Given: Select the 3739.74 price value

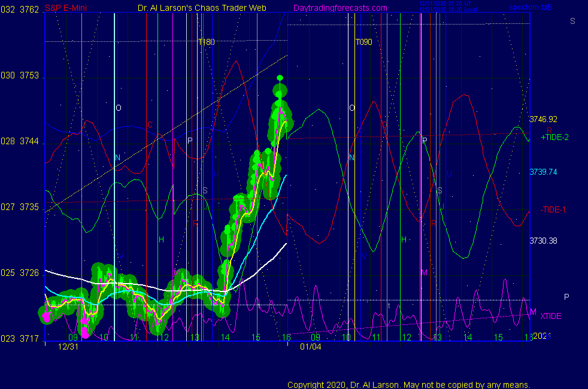Looking at the screenshot, I should tap(543, 172).
